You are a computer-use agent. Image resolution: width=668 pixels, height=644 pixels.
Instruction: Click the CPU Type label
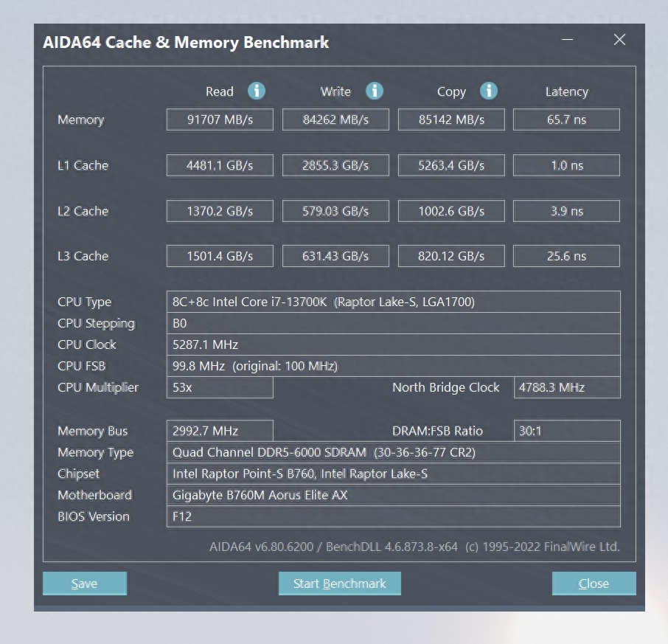(x=84, y=302)
